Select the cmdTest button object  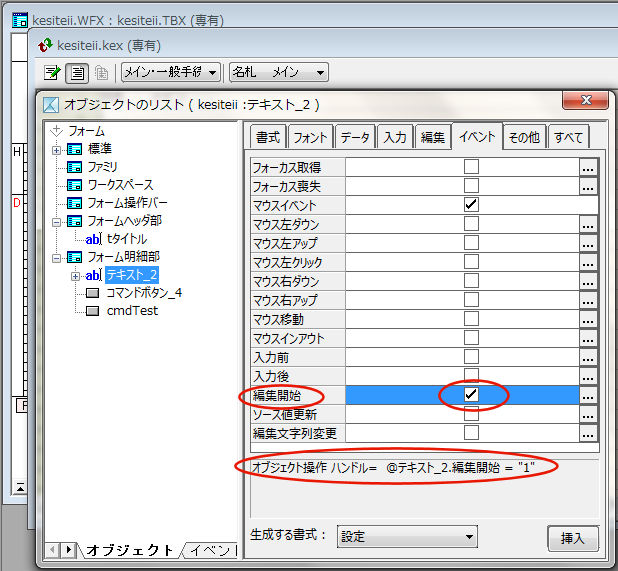click(x=132, y=311)
